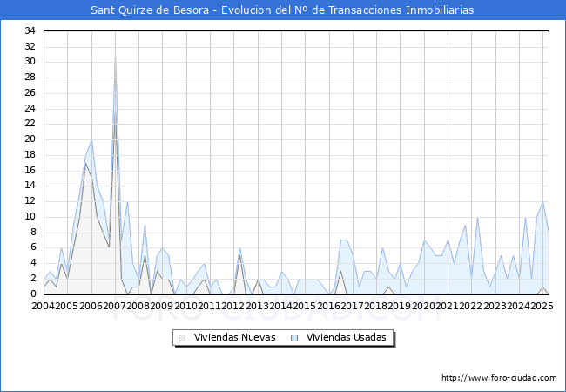The image size is (566, 392).
Task: Click the x-axis year label 2025
Action: click(542, 306)
